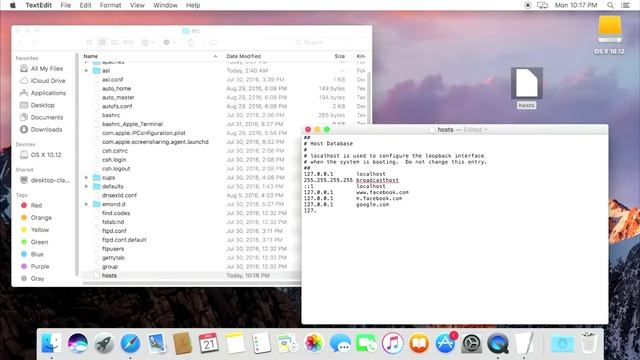Open Maps from the Dock
The image size is (640, 360).
(x=288, y=343)
